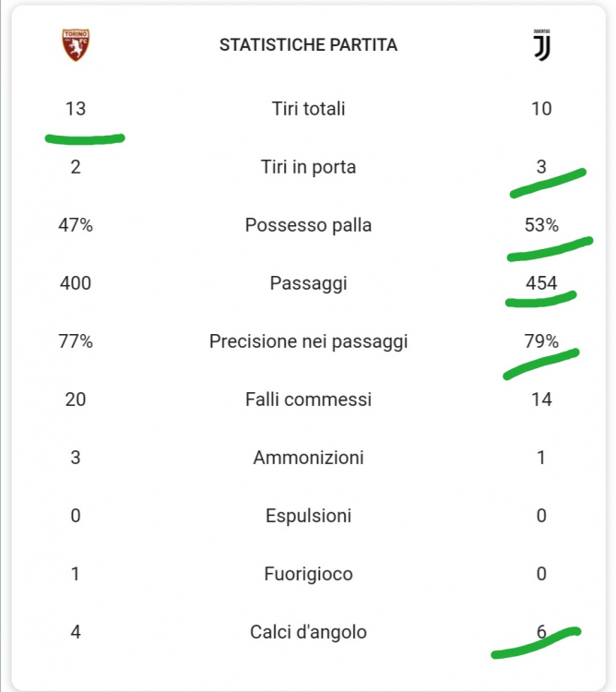Click Juventus' 10 total shots value
616x692 pixels.
point(541,109)
